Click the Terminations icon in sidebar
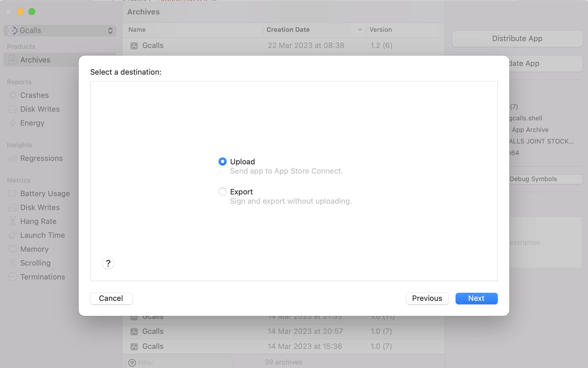 [13, 277]
